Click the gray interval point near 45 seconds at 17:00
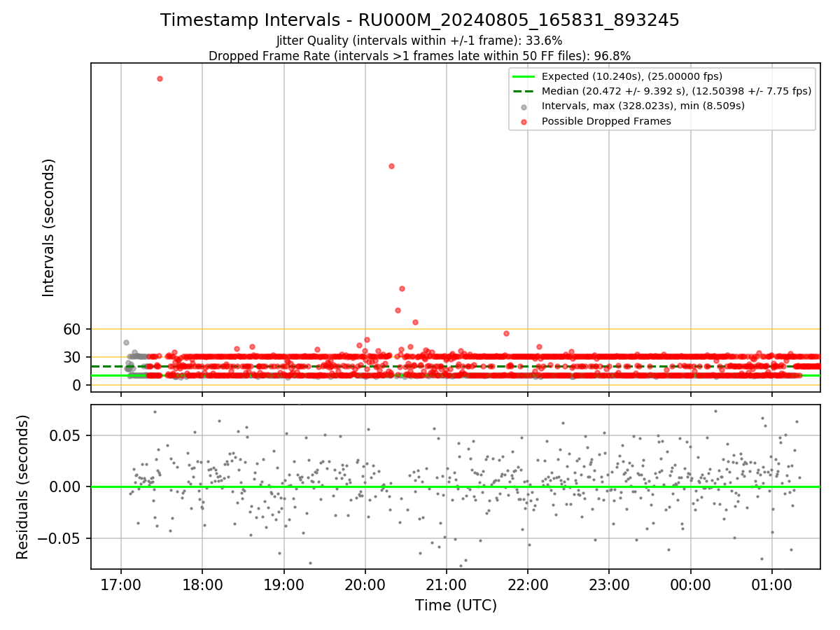840x630 pixels. 126,342
